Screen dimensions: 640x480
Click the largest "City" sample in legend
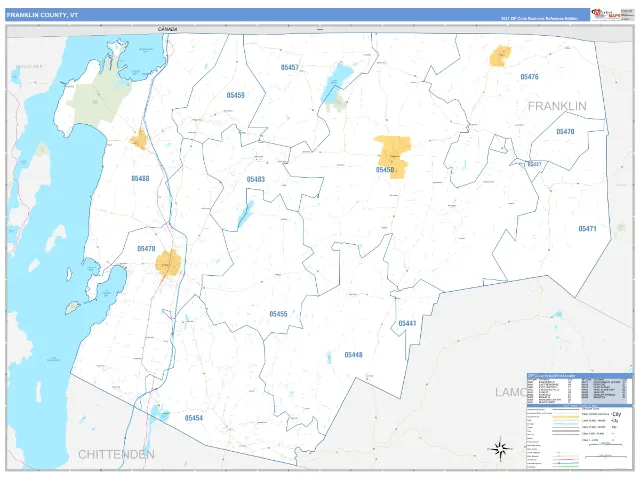tap(616, 414)
